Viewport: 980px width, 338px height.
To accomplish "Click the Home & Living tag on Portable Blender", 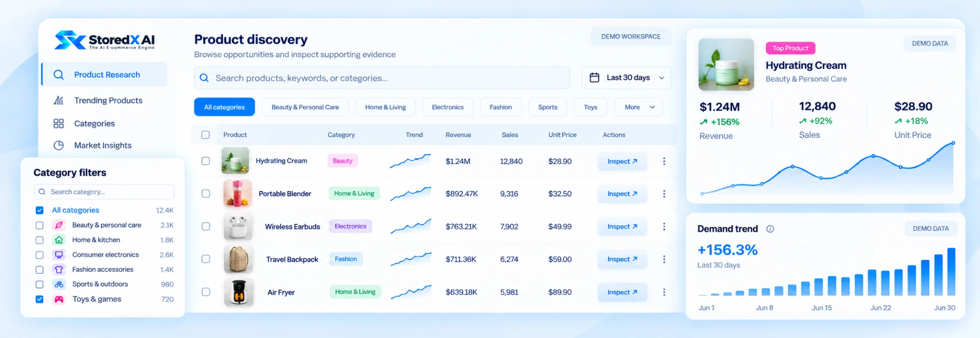I will coord(354,193).
